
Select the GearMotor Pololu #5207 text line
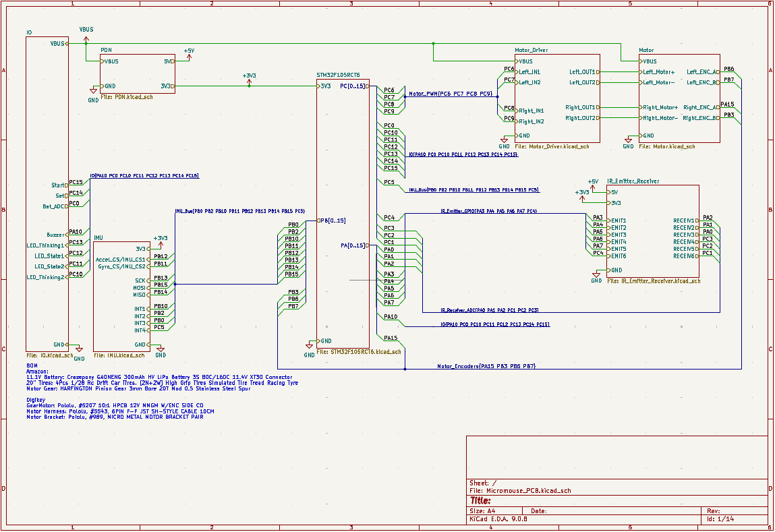pyautogui.click(x=115, y=405)
